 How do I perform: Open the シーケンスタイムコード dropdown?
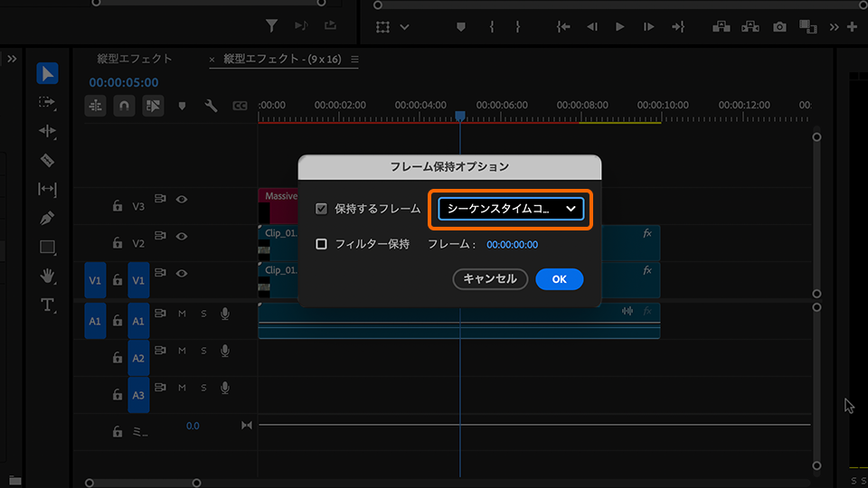tap(511, 209)
